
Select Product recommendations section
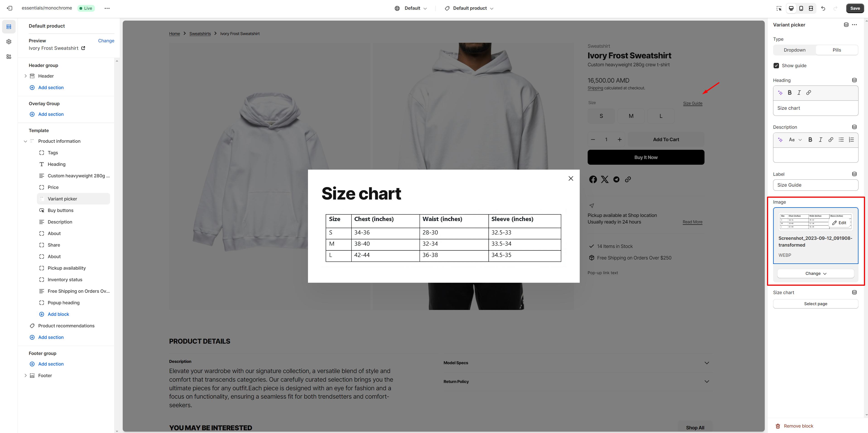66,326
